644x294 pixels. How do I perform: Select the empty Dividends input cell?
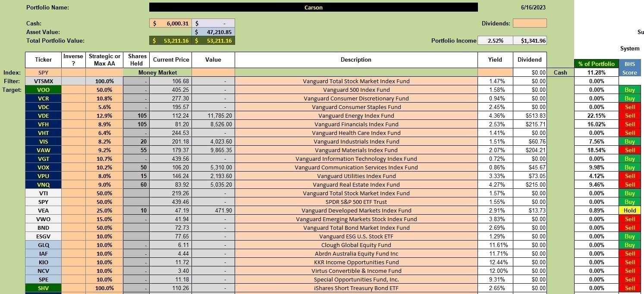point(530,23)
